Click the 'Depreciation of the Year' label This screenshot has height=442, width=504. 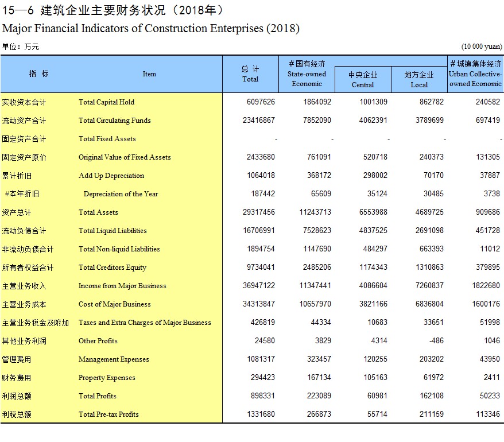click(x=121, y=194)
